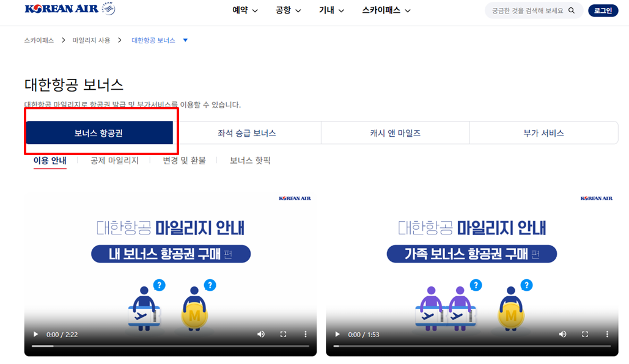629x364 pixels.
Task: Play the 내 보너스 항공권 구매 video
Action: click(x=35, y=334)
